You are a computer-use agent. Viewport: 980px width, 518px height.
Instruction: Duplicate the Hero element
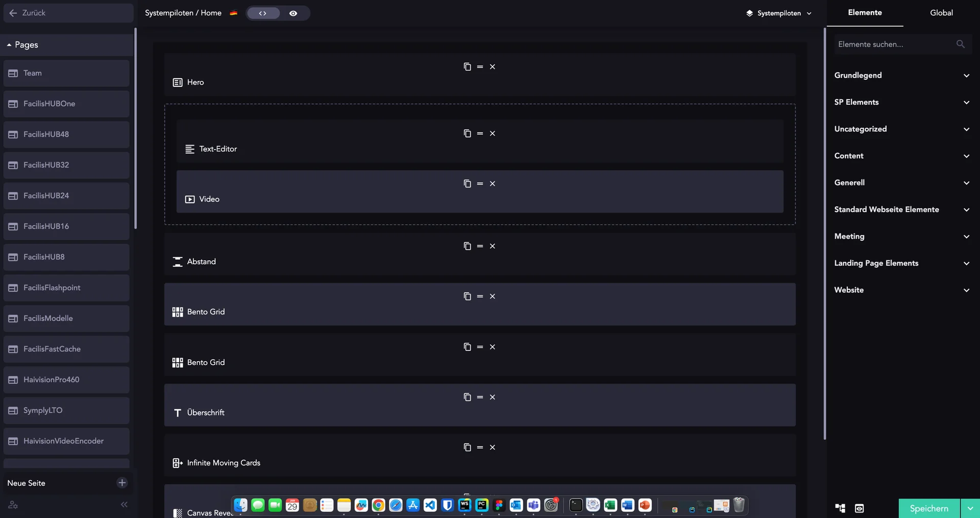click(x=467, y=66)
